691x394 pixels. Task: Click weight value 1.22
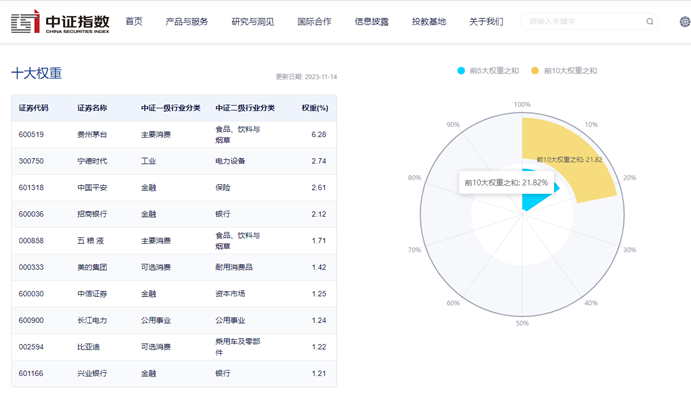pos(319,347)
